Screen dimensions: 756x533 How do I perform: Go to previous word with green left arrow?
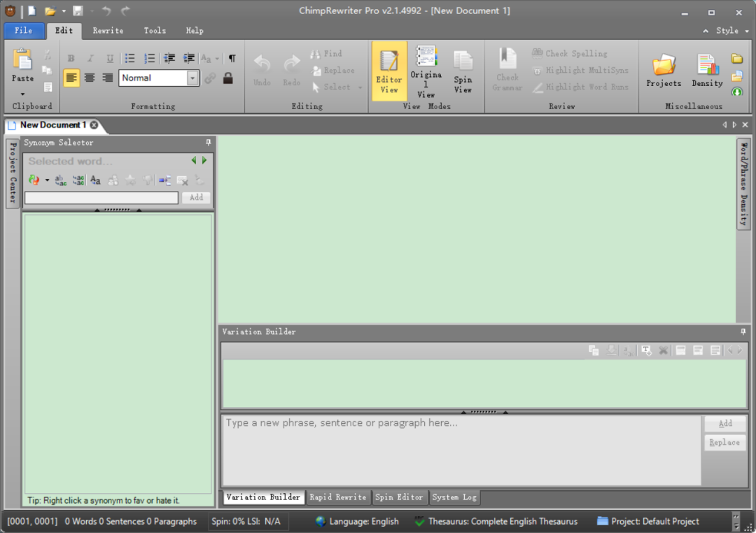[x=194, y=160]
